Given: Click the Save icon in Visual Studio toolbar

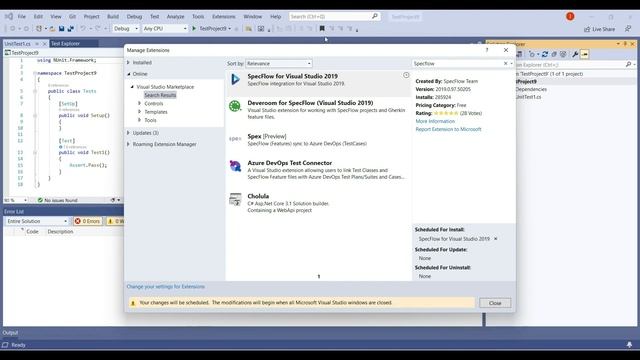Looking at the screenshot, I should (61, 29).
